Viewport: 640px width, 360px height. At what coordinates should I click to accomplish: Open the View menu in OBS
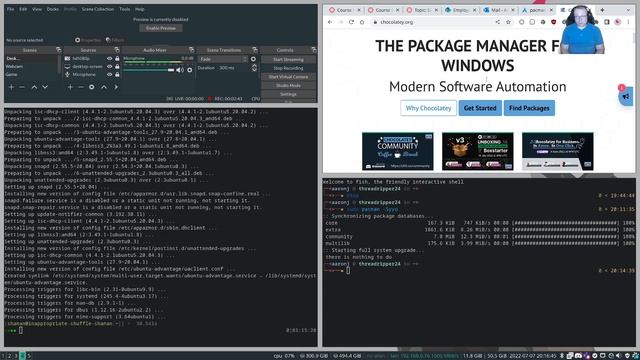[37, 9]
